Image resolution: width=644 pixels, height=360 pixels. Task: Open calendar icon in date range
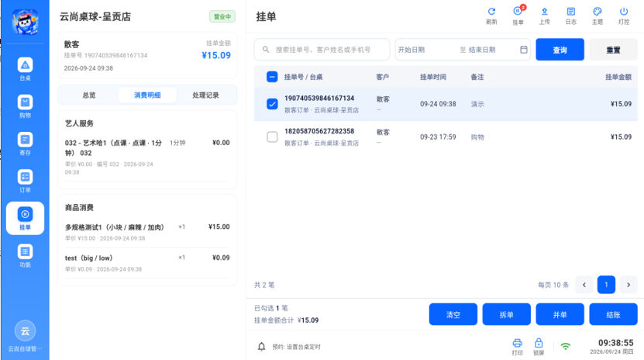524,50
